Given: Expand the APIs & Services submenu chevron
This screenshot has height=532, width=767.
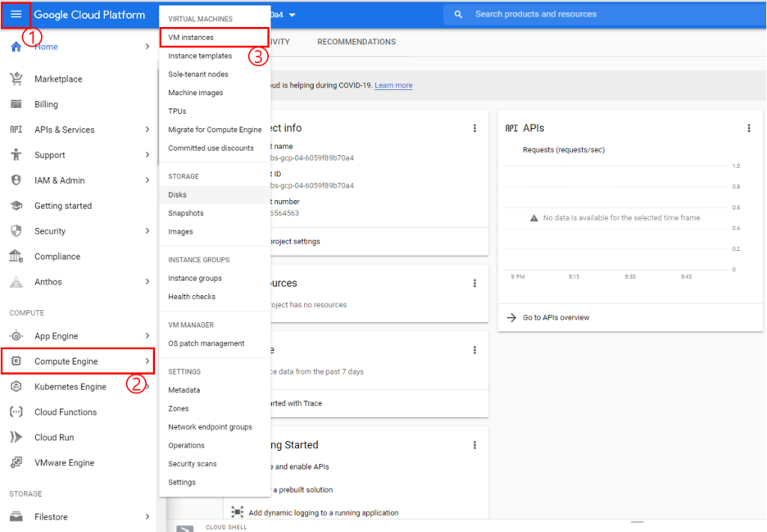Looking at the screenshot, I should coord(147,130).
